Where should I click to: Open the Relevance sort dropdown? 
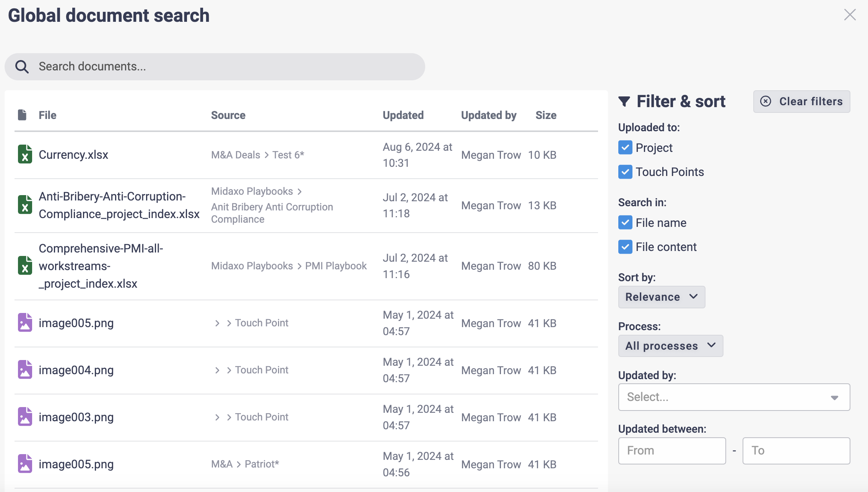(662, 297)
